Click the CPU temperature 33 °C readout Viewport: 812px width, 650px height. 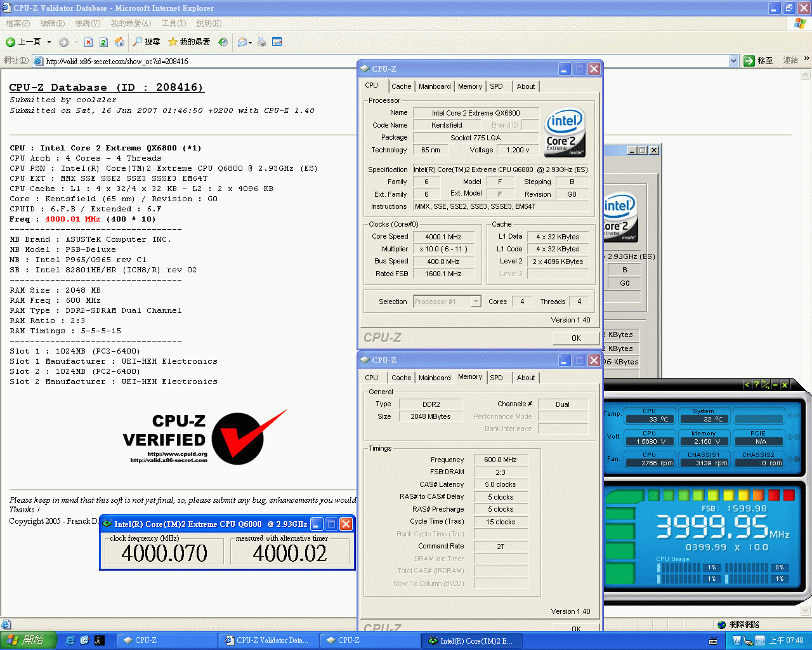[x=649, y=419]
